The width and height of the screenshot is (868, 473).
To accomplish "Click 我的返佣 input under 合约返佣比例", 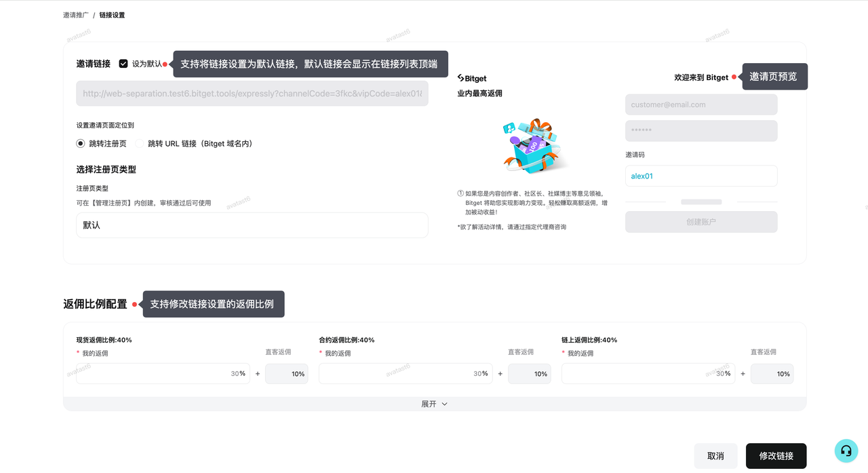I will [x=406, y=373].
